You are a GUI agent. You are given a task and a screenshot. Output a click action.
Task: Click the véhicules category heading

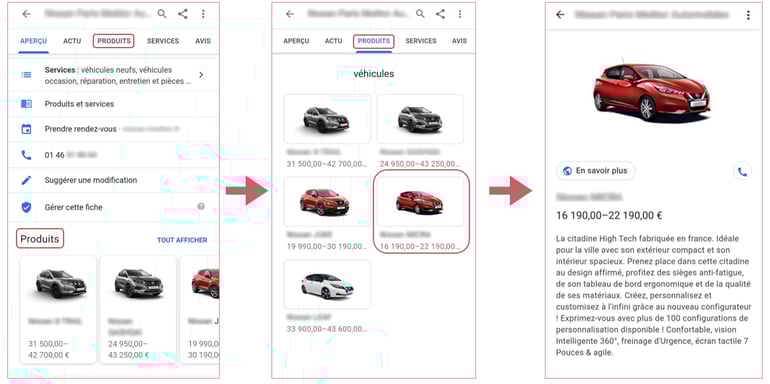374,74
